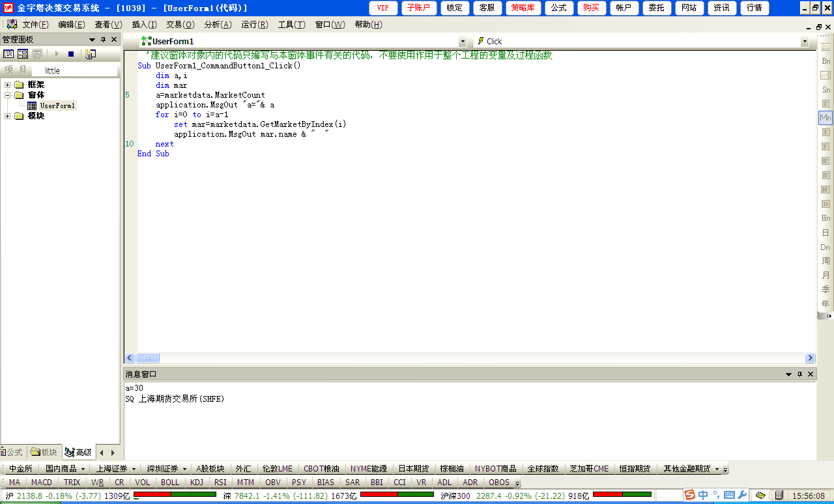Open the 消息窗口 panel options arrow

coord(788,374)
